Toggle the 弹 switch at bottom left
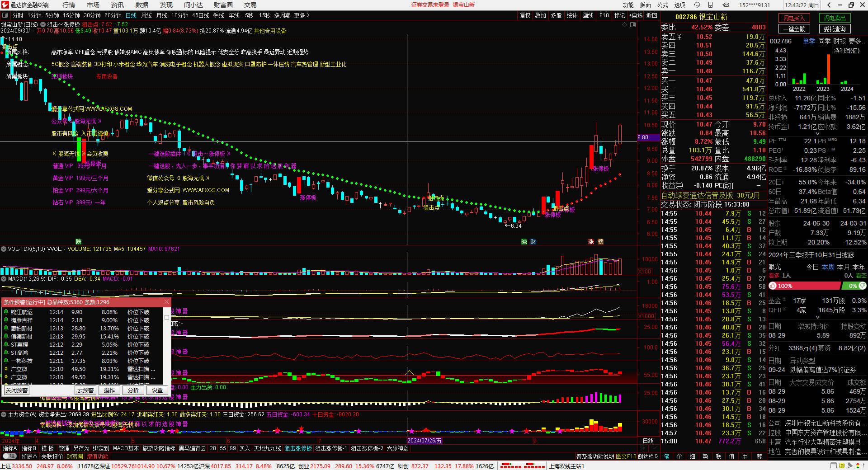 click(9, 456)
